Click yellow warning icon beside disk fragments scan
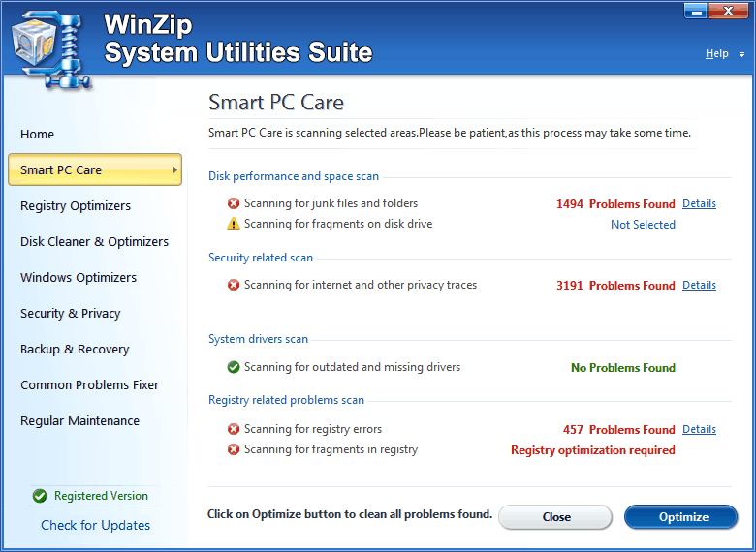Image resolution: width=756 pixels, height=552 pixels. [234, 224]
